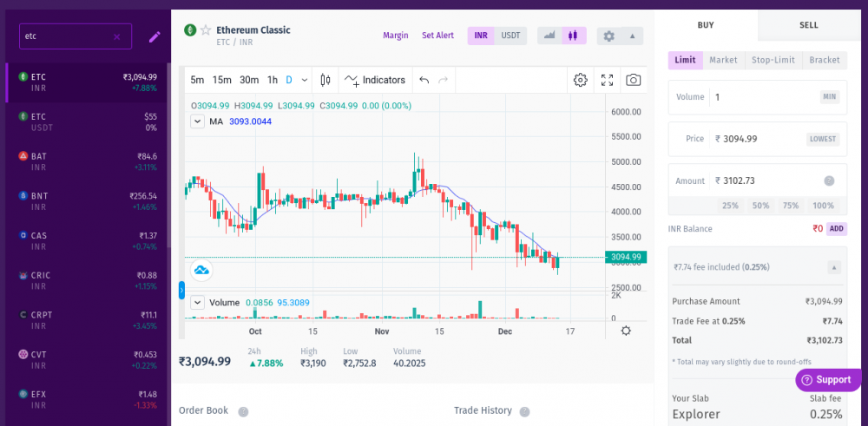Toggle quote currency to USDT

(511, 36)
